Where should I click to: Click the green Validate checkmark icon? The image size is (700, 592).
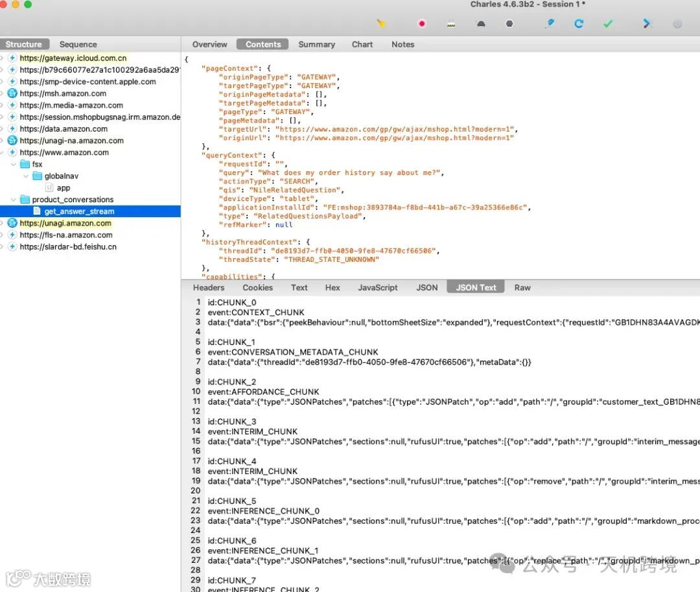pyautogui.click(x=608, y=24)
